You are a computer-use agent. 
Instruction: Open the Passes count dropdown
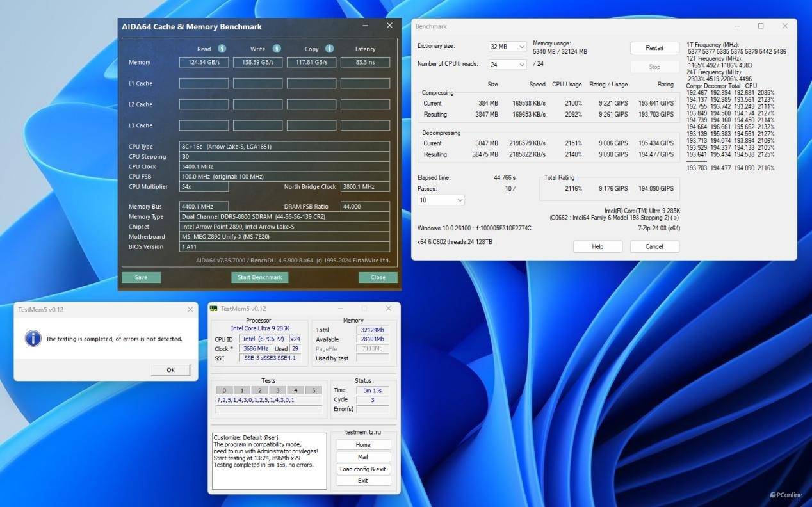click(441, 200)
